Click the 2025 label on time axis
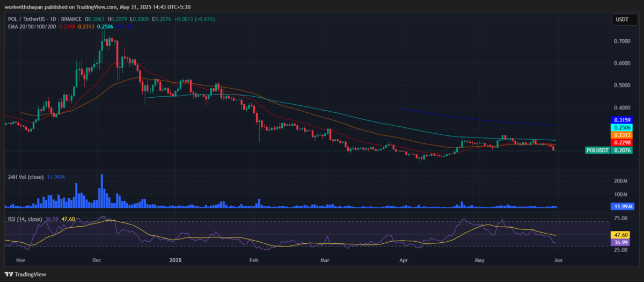The image size is (644, 282). (x=176, y=259)
